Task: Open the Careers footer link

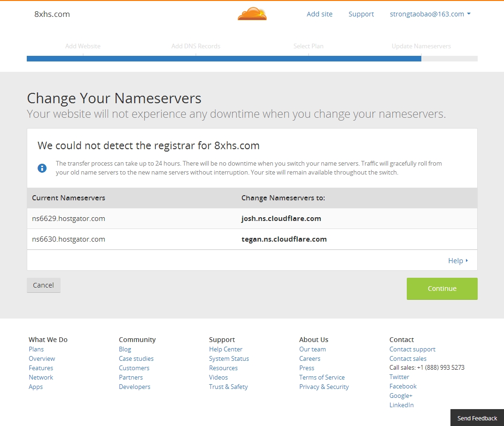Action: pyautogui.click(x=310, y=358)
